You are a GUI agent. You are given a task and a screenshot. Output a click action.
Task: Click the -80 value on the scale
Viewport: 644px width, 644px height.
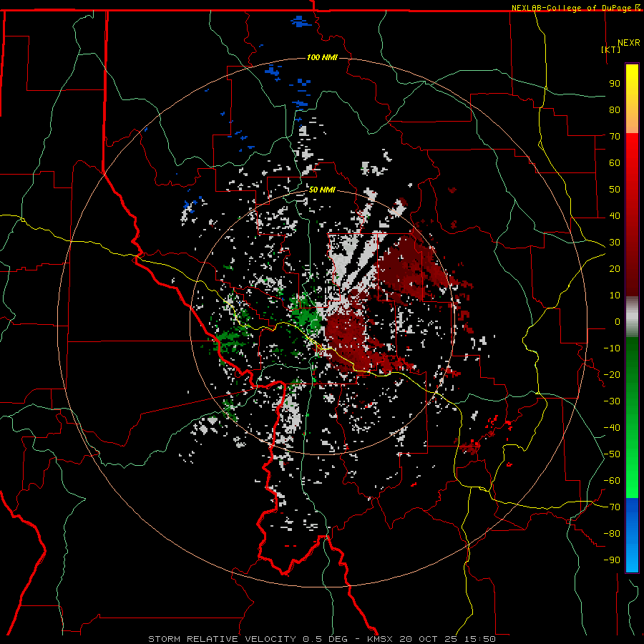612,534
